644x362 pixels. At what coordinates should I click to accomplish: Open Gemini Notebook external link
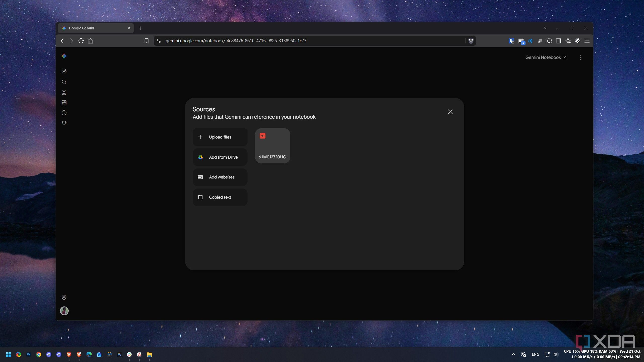[x=546, y=57]
